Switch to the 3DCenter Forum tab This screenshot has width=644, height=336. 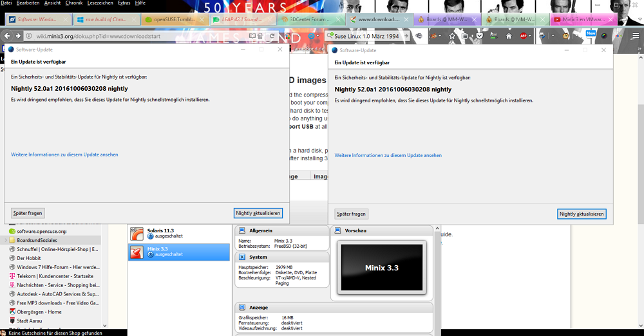pos(310,19)
